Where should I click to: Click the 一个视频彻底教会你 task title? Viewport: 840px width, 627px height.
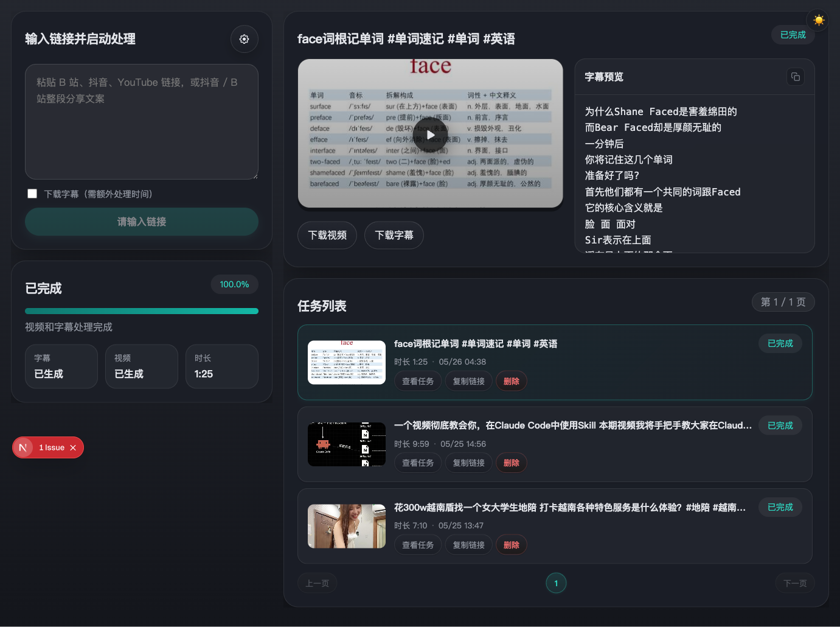[x=573, y=426]
